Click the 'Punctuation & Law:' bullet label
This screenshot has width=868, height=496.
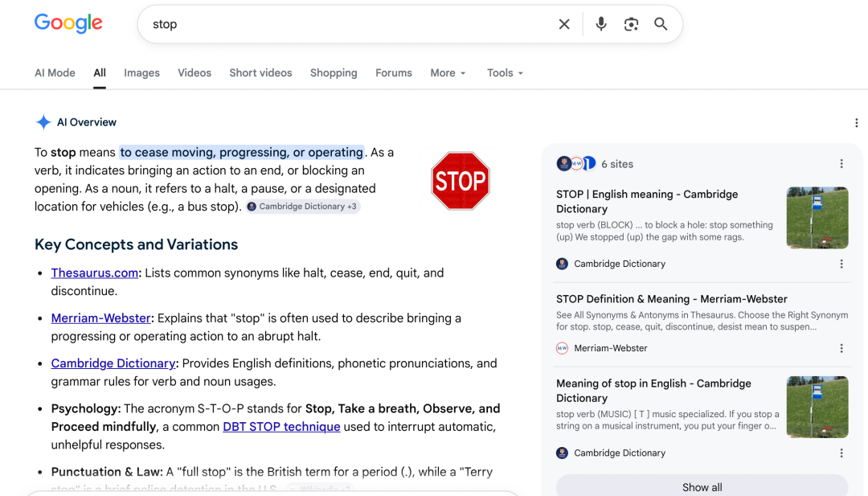pyautogui.click(x=107, y=472)
